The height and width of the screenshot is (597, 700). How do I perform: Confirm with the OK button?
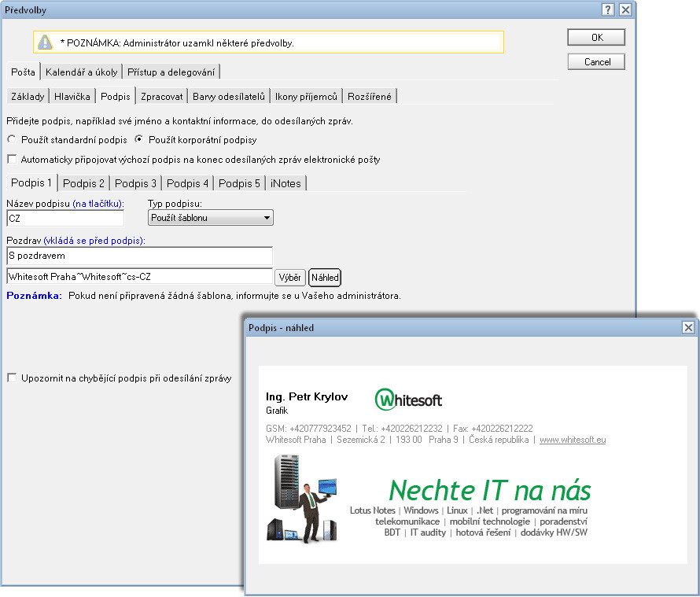(596, 38)
